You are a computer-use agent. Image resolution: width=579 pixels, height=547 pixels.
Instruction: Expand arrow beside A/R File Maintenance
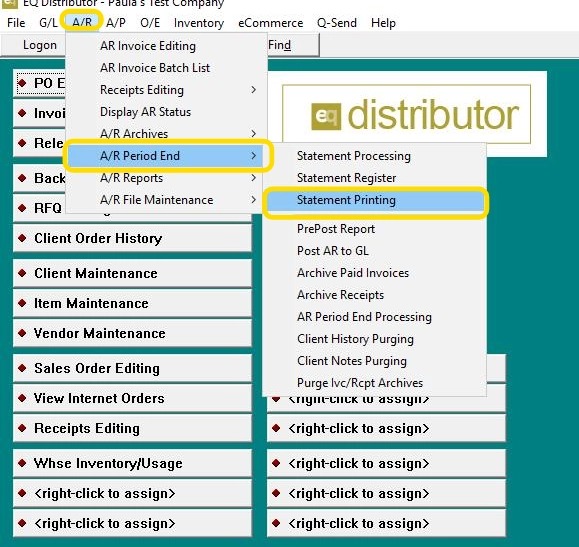[253, 200]
